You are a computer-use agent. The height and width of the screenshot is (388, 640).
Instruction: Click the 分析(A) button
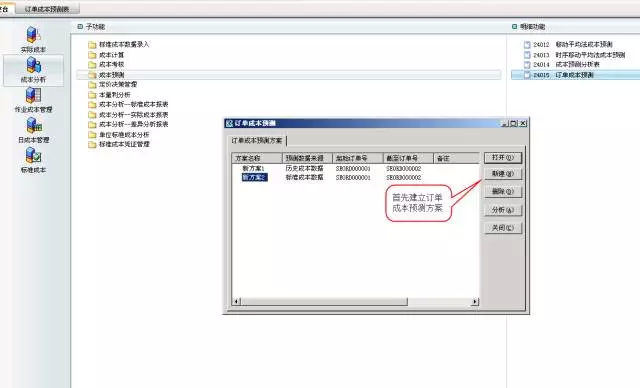pos(503,210)
